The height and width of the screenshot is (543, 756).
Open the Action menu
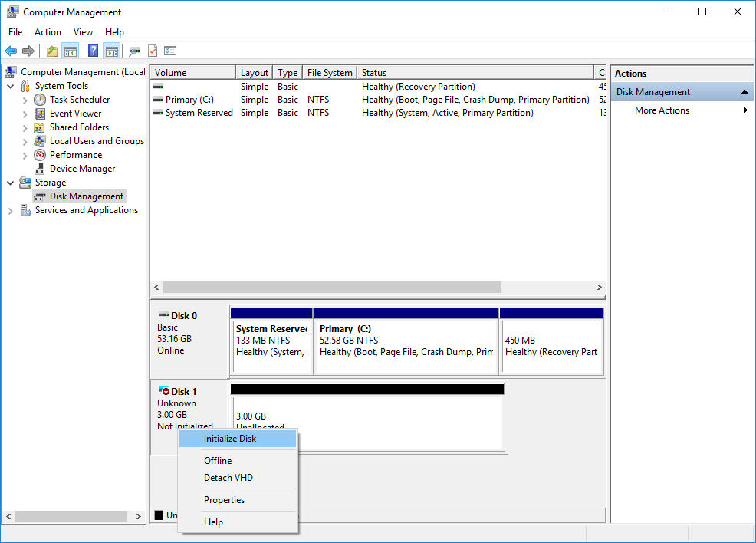coord(48,31)
